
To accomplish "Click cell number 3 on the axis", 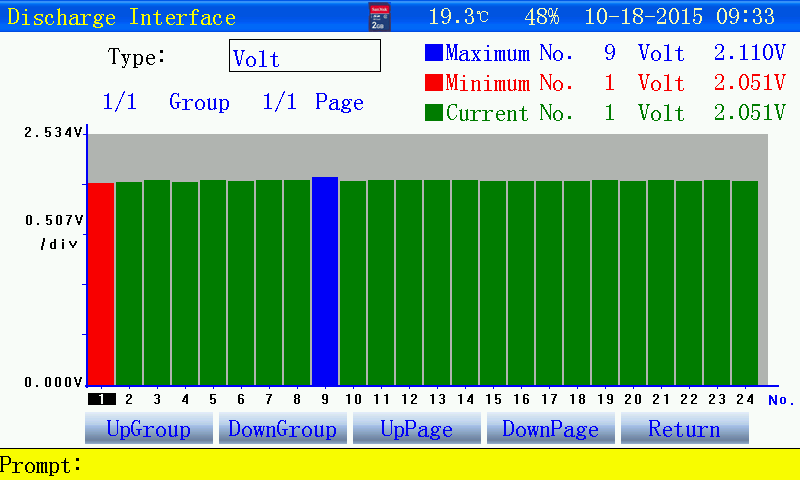I will pyautogui.click(x=157, y=399).
